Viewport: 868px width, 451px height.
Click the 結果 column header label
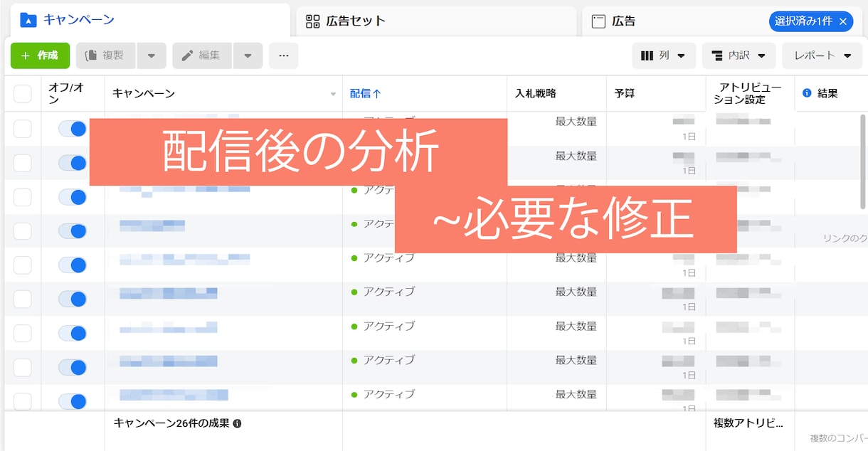[x=827, y=93]
